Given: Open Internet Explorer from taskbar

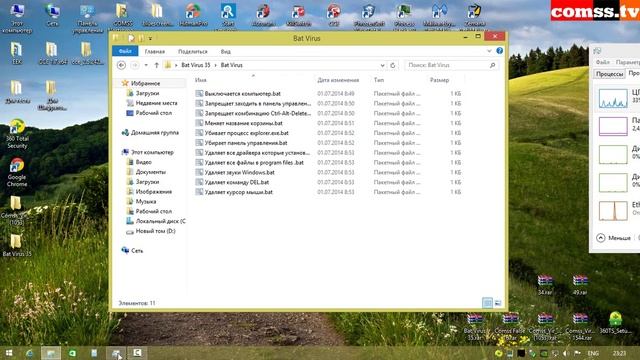Looking at the screenshot, I should [x=29, y=353].
